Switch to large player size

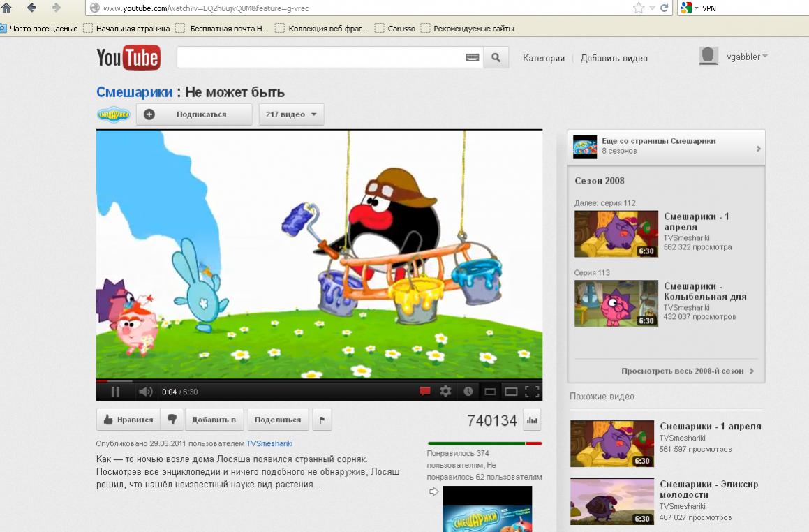[511, 392]
